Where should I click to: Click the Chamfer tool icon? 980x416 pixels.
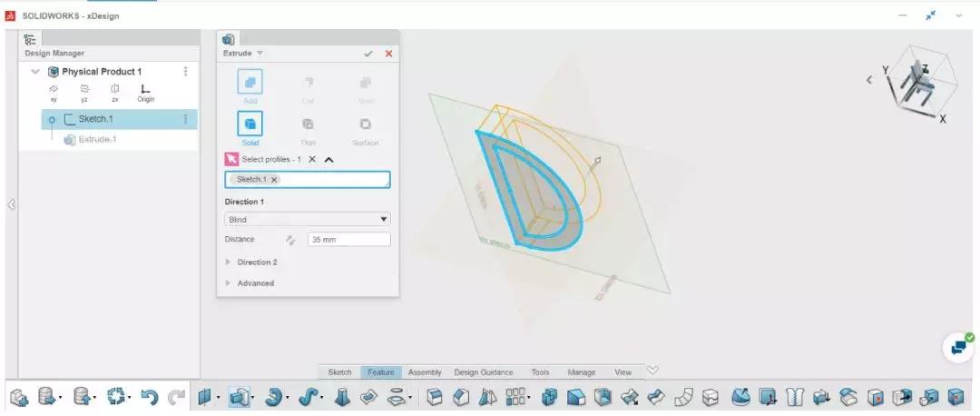tap(461, 397)
